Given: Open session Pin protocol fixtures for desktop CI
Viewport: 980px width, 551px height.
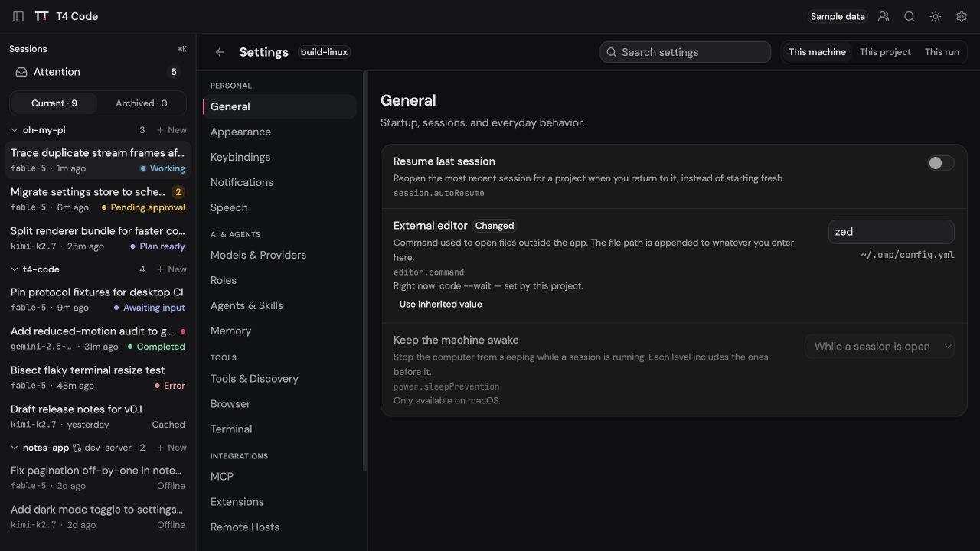Looking at the screenshot, I should [97, 299].
